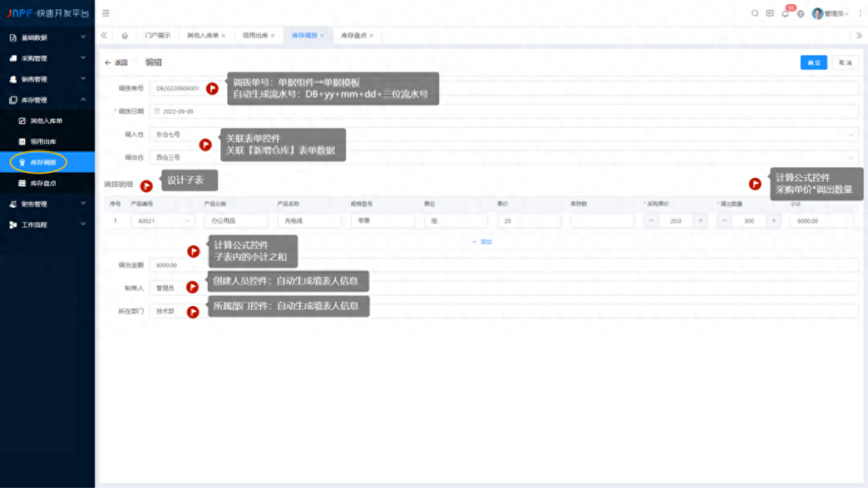Close the 库存盘点 tab
868x488 pixels.
[371, 36]
